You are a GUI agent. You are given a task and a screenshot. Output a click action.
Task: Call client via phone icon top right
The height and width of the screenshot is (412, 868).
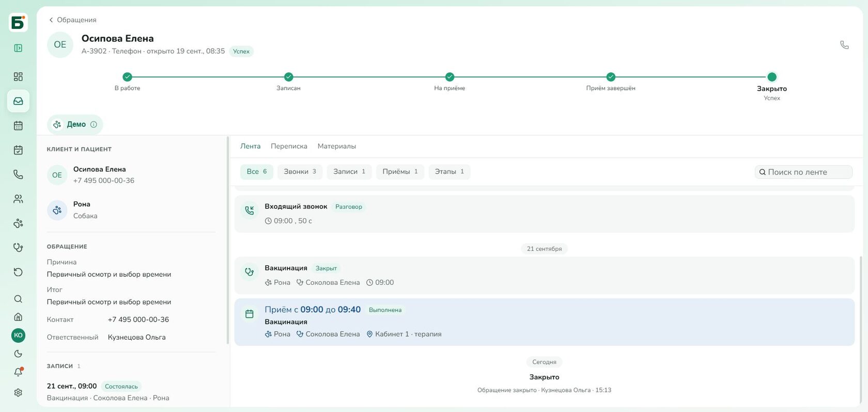tap(844, 45)
